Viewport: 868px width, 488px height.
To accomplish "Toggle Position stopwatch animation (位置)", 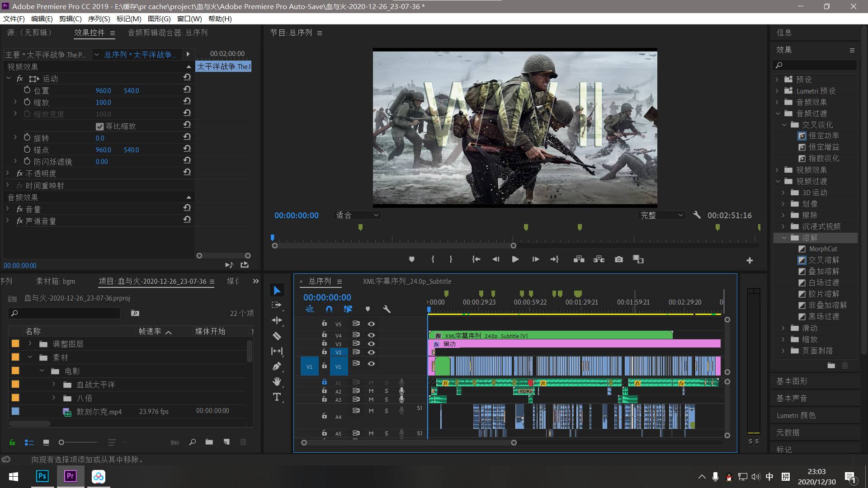I will tap(27, 90).
